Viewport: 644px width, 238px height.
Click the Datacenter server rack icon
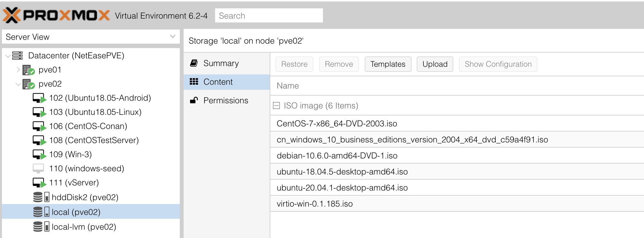18,55
